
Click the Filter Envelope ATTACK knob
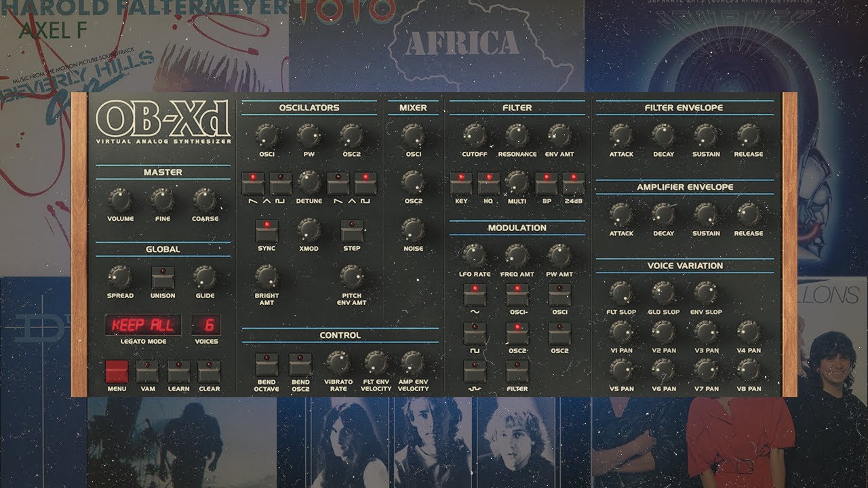point(621,136)
